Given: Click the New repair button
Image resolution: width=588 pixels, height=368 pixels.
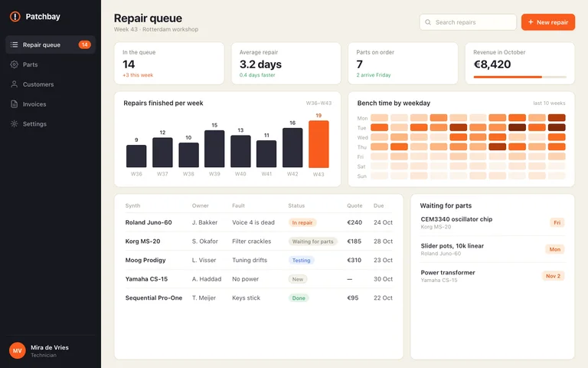Looking at the screenshot, I should [x=548, y=22].
